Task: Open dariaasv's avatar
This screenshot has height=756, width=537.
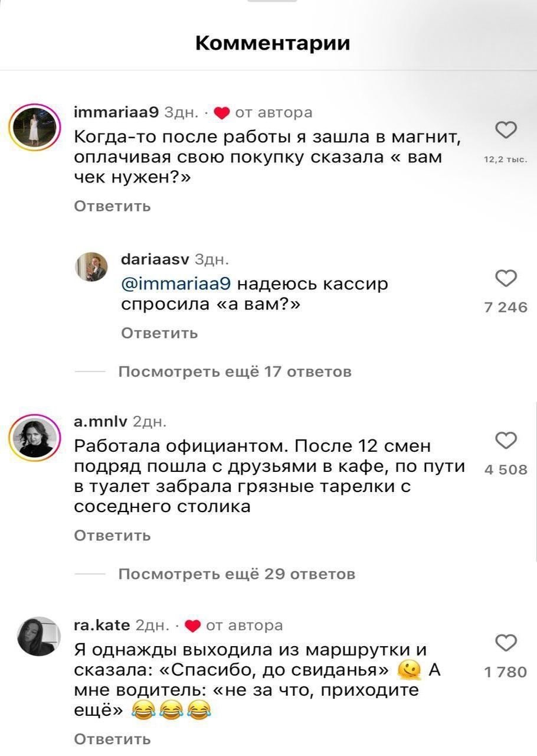Action: (x=91, y=266)
